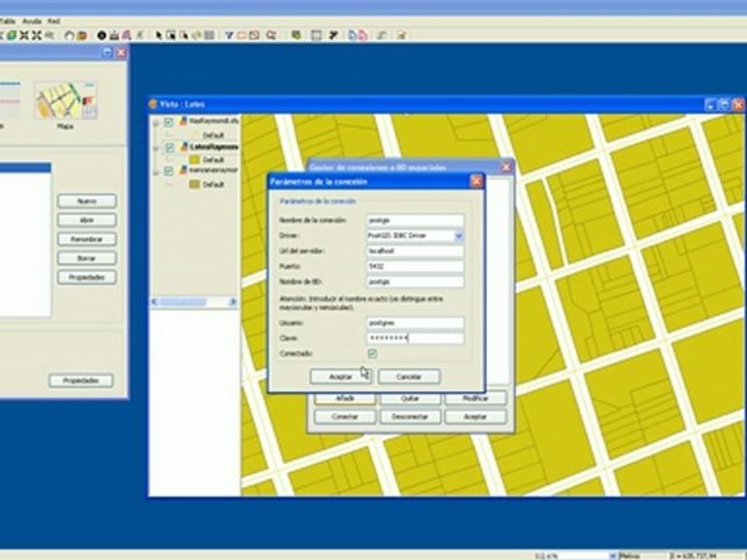This screenshot has width=747, height=560.
Task: Click the Borrar button
Action: tap(86, 258)
